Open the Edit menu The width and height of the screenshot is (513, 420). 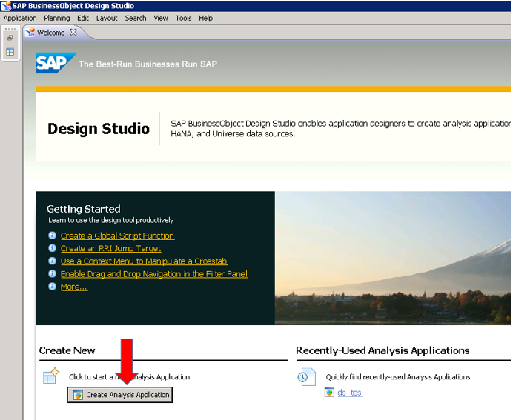(x=83, y=18)
